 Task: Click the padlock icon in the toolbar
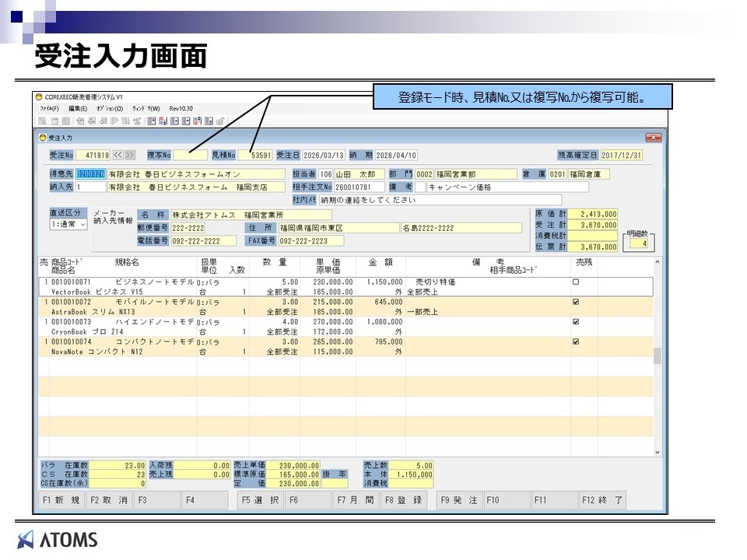[221, 121]
